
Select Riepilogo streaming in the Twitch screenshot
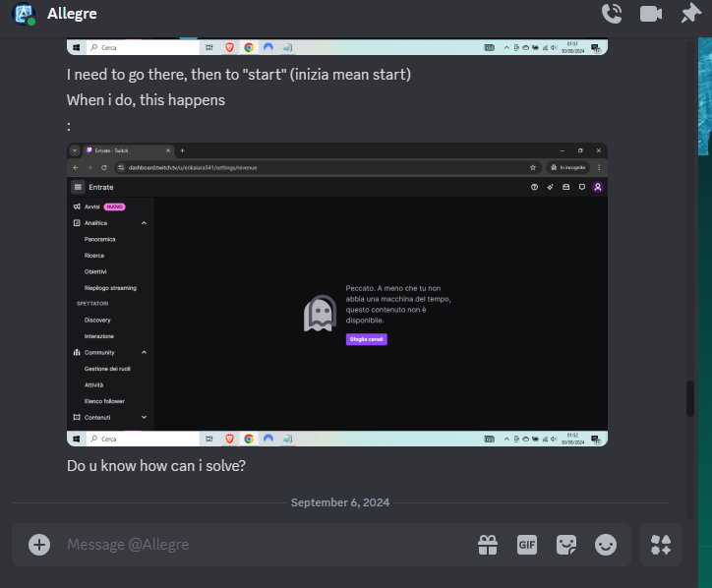pyautogui.click(x=110, y=288)
